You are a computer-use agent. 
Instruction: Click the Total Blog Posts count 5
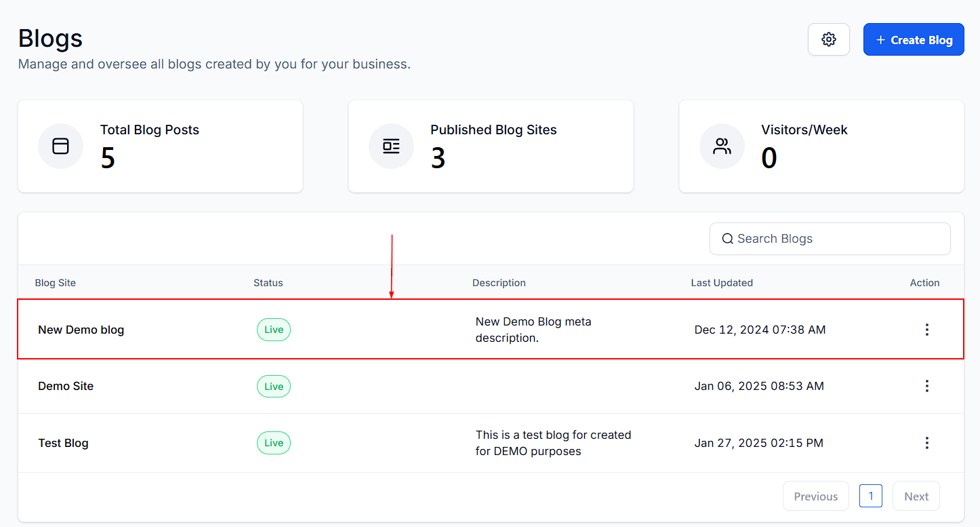tap(108, 158)
